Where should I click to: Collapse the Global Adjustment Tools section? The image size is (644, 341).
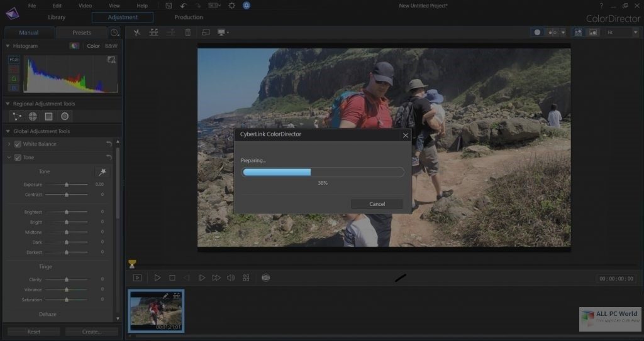coord(8,131)
